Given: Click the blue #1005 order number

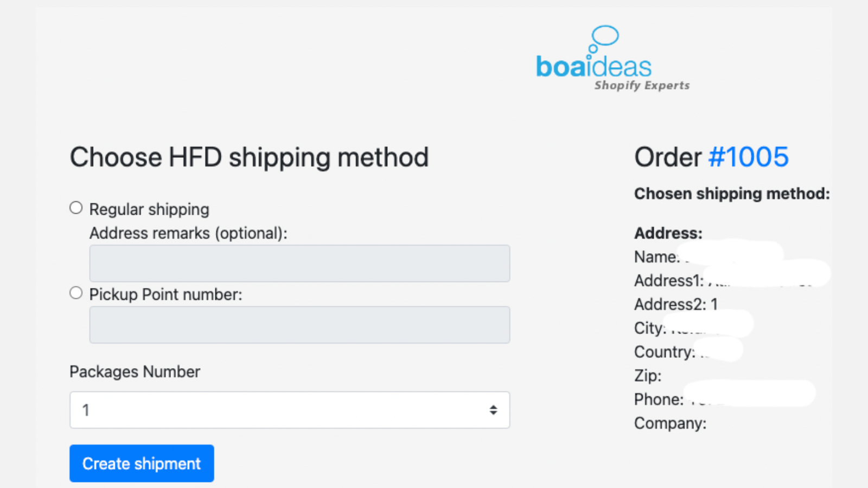Looking at the screenshot, I should pyautogui.click(x=749, y=157).
